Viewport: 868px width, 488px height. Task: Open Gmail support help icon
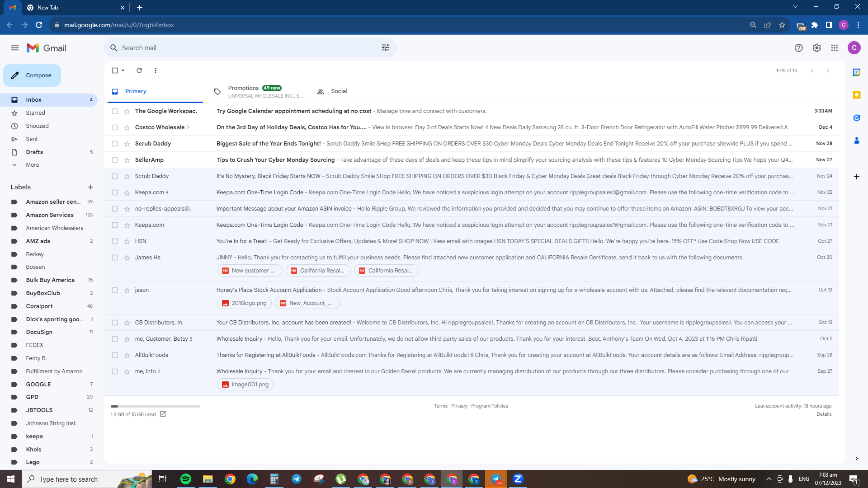click(799, 48)
